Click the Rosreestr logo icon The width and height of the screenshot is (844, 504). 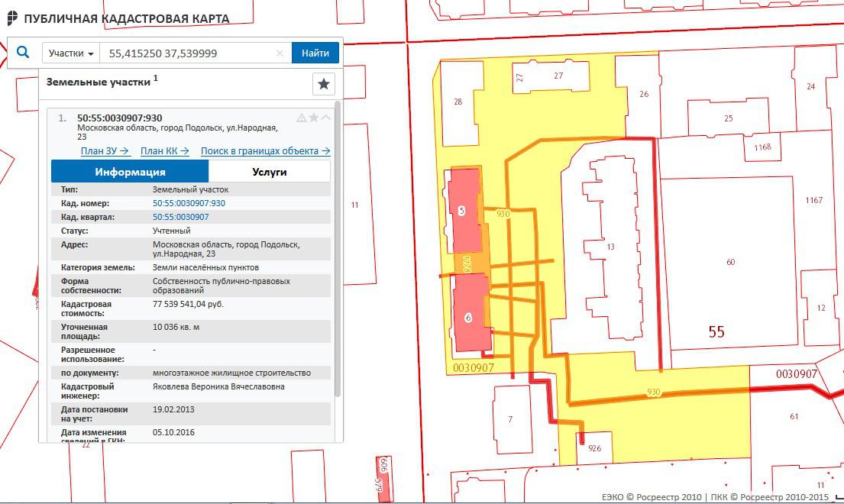(11, 18)
